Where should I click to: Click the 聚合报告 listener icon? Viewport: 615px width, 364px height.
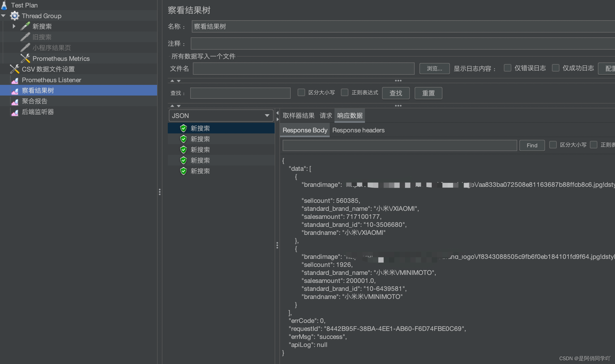point(15,101)
